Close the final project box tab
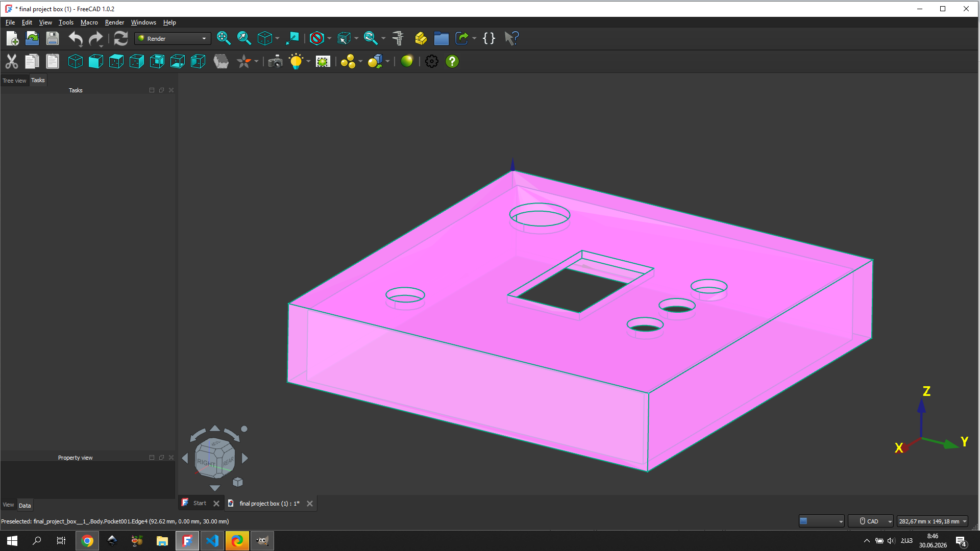This screenshot has width=980, height=551. (x=310, y=504)
